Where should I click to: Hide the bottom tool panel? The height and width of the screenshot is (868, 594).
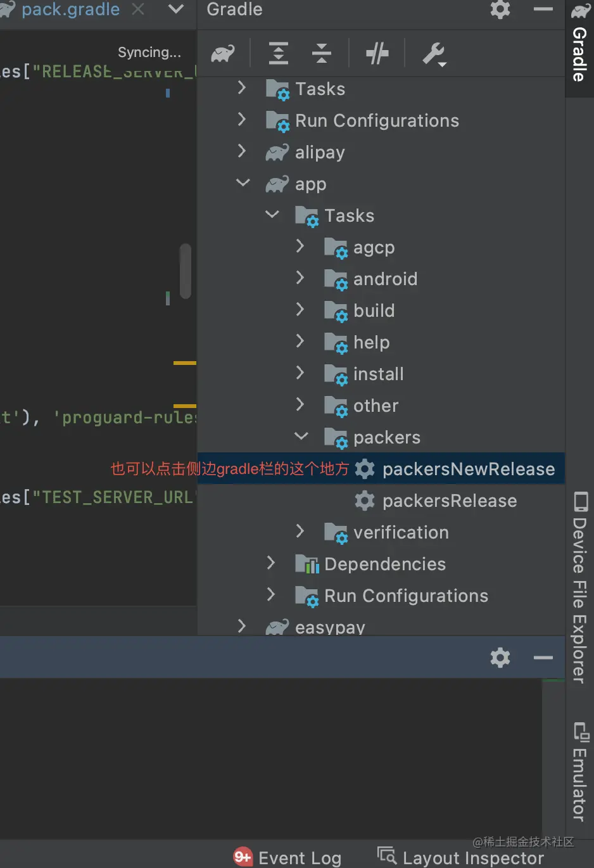pos(543,658)
